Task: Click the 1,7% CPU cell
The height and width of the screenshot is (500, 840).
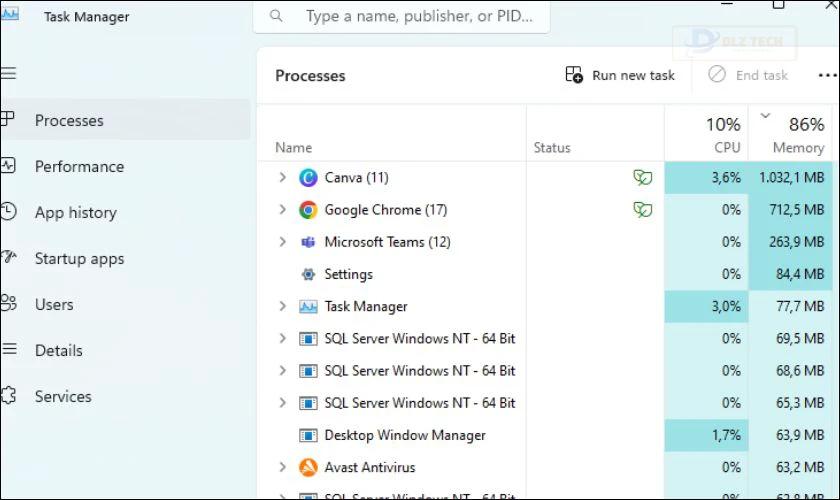Action: point(706,435)
